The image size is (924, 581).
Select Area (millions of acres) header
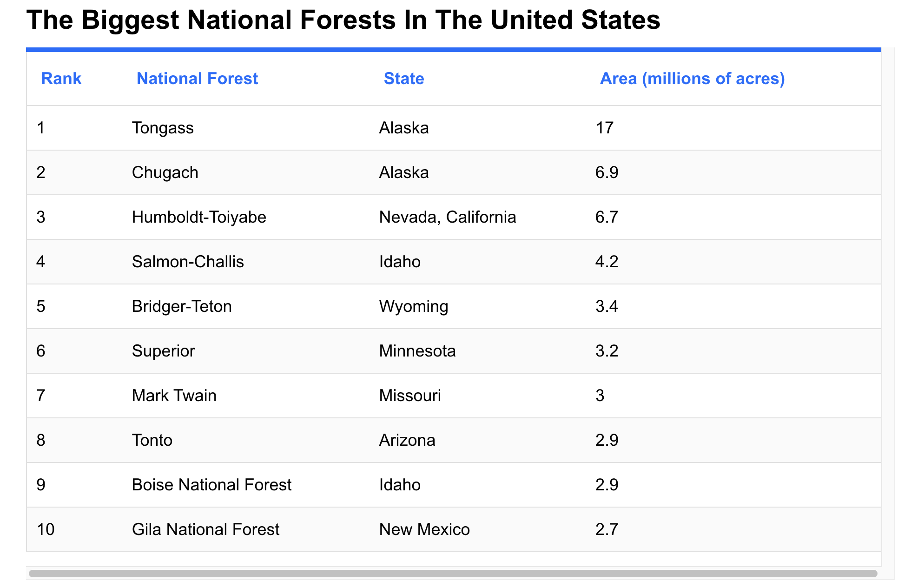[693, 79]
